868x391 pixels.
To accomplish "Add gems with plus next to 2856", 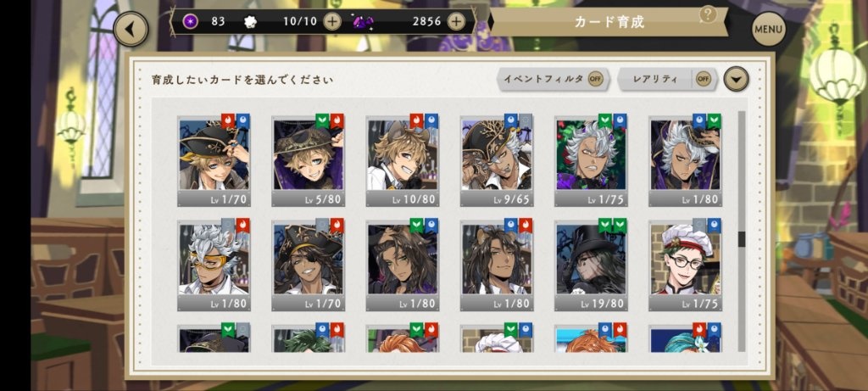I will pos(455,21).
